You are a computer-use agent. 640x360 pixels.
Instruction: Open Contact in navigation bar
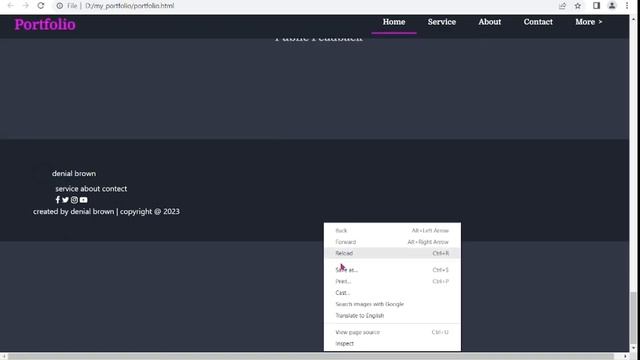click(538, 22)
